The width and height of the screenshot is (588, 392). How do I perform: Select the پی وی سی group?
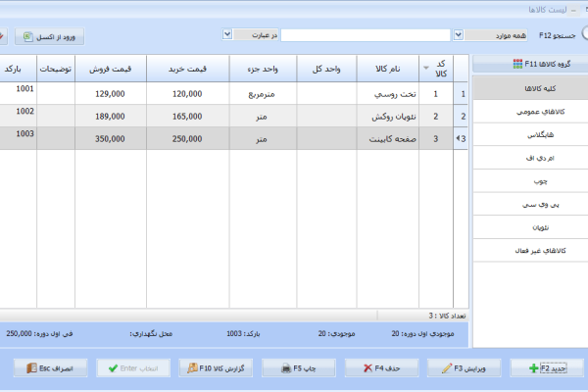click(530, 205)
